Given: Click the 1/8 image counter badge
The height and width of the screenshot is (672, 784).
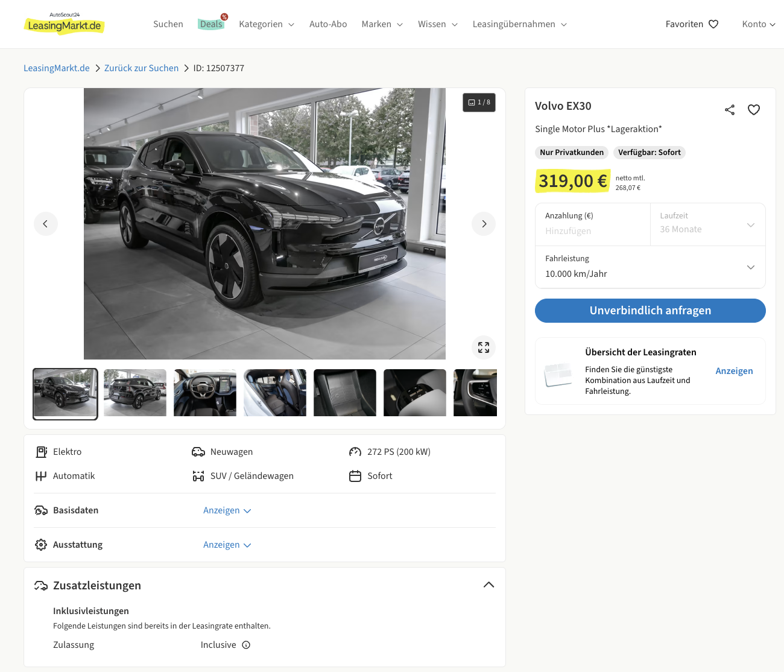Looking at the screenshot, I should [479, 103].
